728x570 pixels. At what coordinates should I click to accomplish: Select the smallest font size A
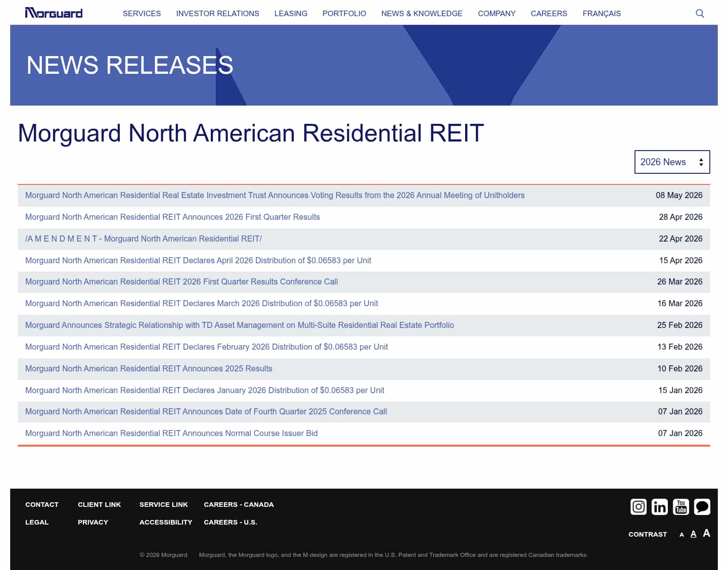[681, 535]
